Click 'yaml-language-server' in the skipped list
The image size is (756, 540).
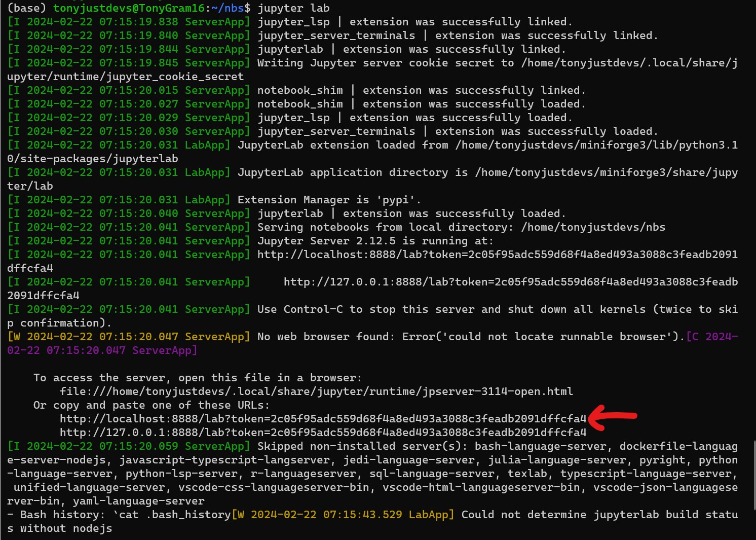139,501
